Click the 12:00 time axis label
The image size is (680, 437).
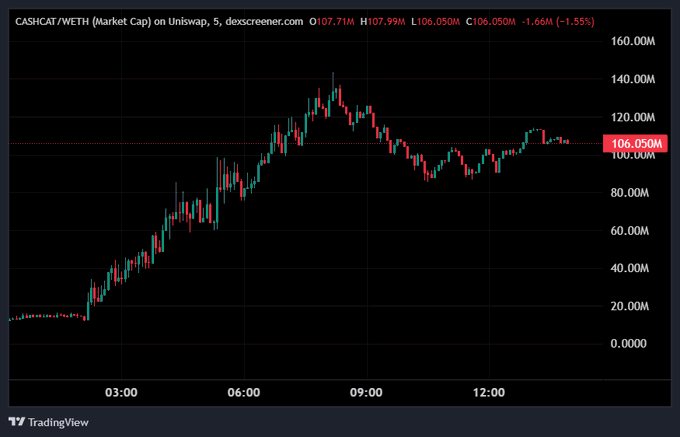(489, 393)
